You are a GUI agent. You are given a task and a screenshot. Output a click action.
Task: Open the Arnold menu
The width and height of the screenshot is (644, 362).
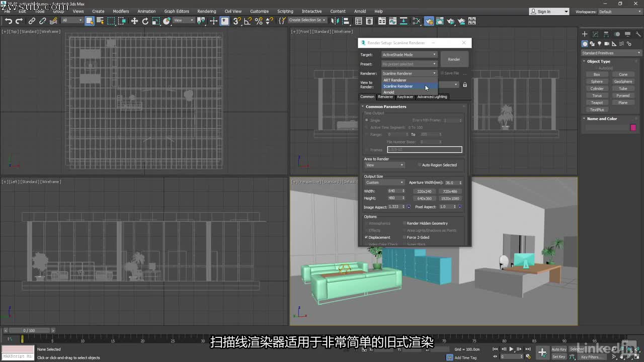pyautogui.click(x=360, y=11)
